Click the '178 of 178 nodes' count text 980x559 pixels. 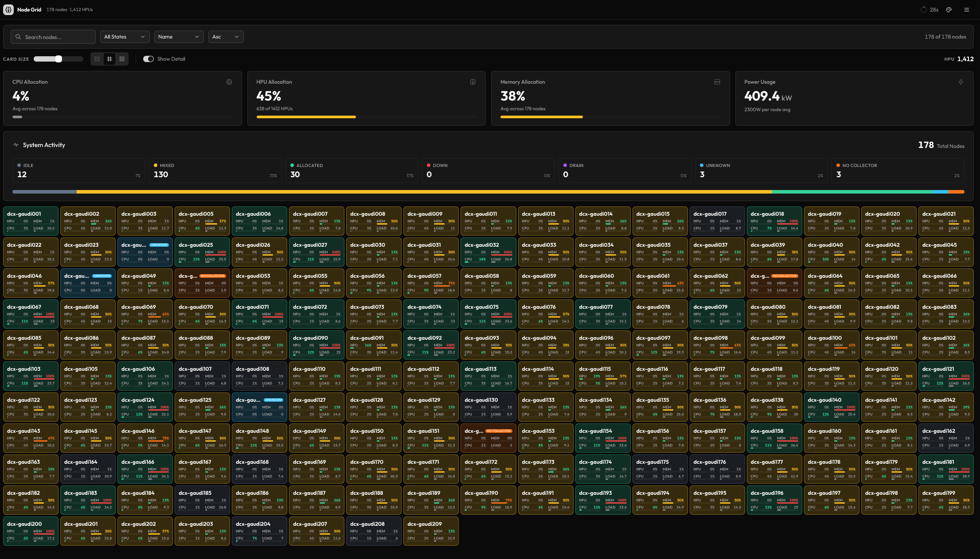pyautogui.click(x=945, y=37)
